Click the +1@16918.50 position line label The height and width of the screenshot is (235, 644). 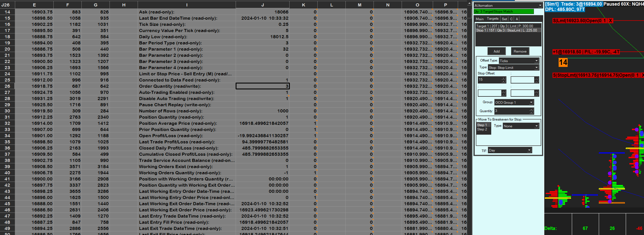coord(586,52)
